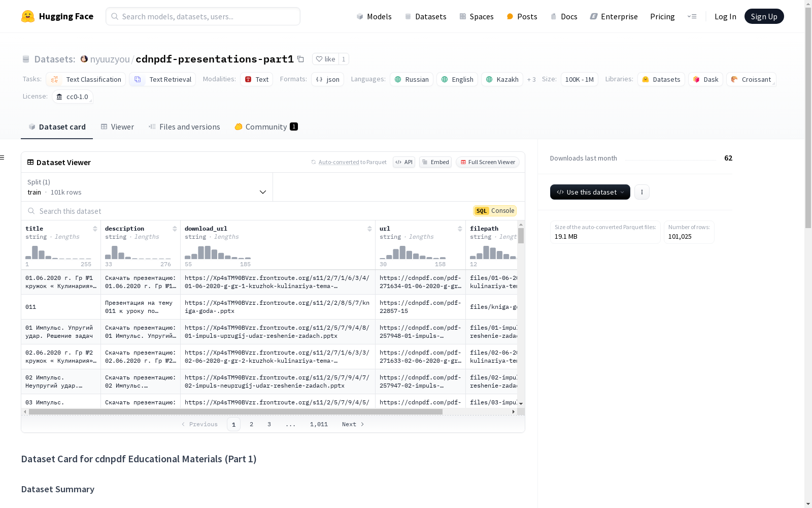This screenshot has height=508, width=812.
Task: Click the title lengths histogram
Action: [58, 252]
